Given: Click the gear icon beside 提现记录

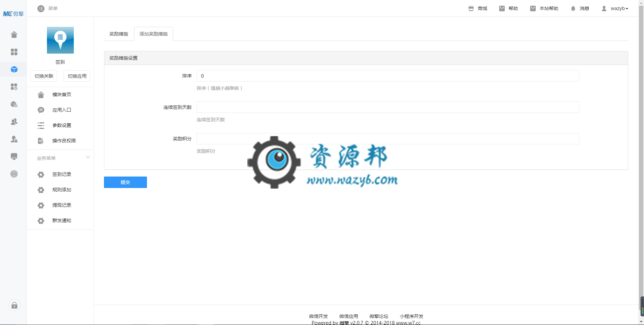Looking at the screenshot, I should [x=41, y=205].
